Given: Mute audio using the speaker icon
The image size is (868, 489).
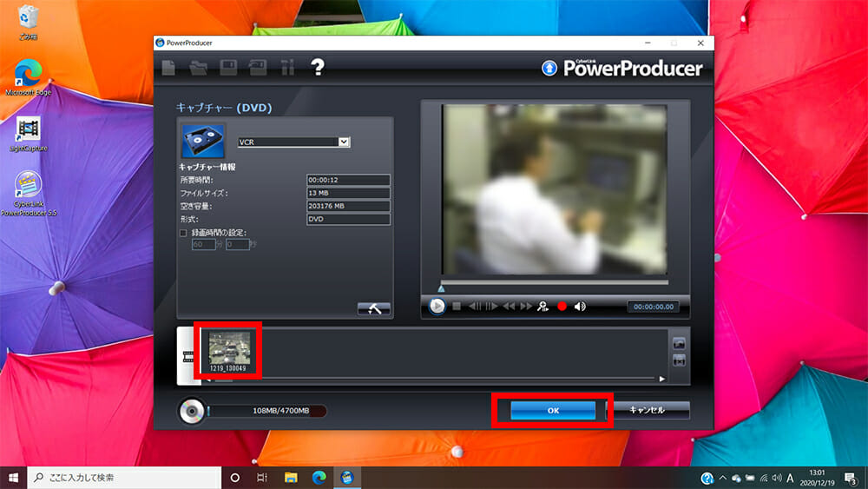Looking at the screenshot, I should click(x=580, y=307).
